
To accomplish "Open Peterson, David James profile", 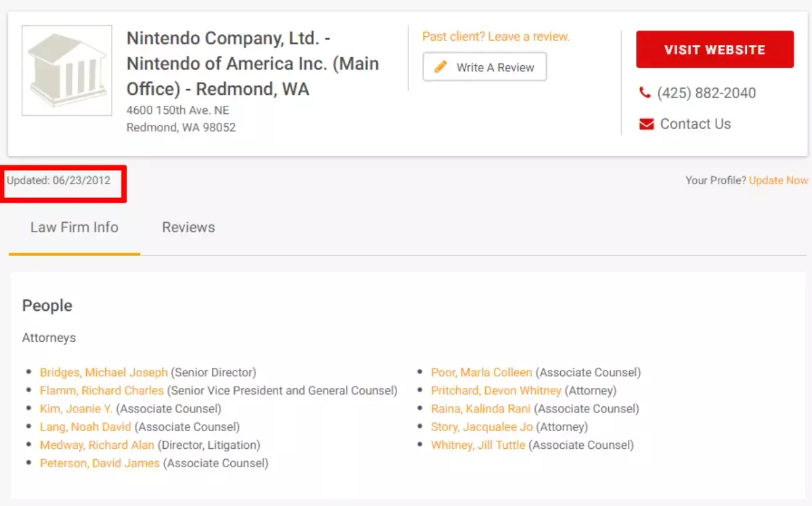I will coord(100,464).
